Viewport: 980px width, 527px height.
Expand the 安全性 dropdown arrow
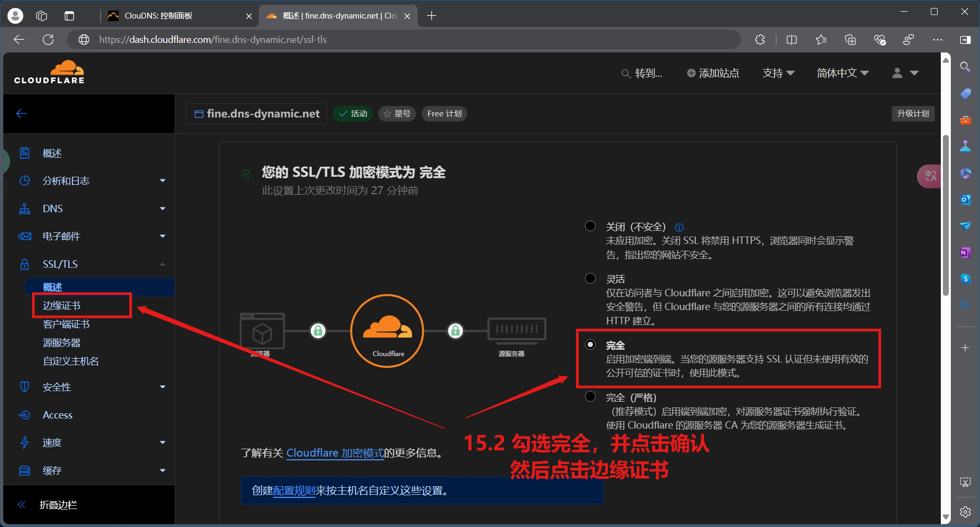point(163,387)
